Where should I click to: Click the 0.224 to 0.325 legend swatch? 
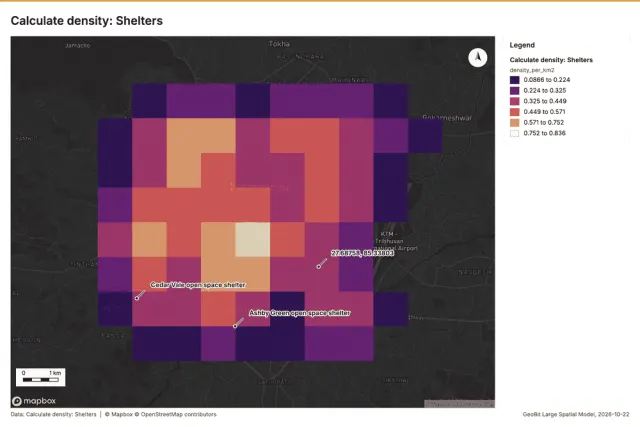tap(514, 91)
